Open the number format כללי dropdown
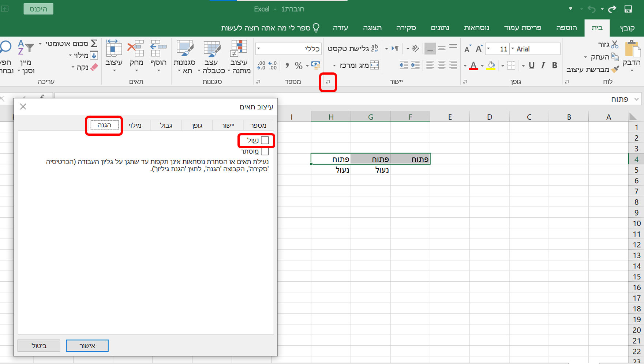 259,49
